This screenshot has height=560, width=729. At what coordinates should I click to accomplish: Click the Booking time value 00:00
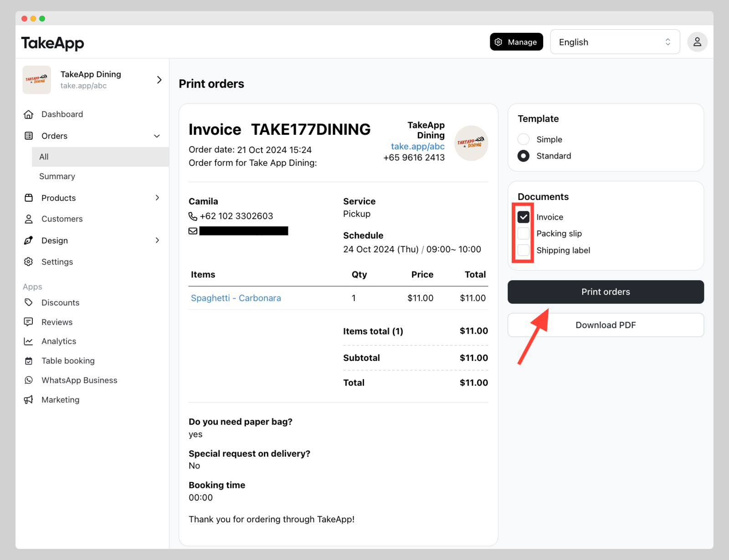click(201, 498)
